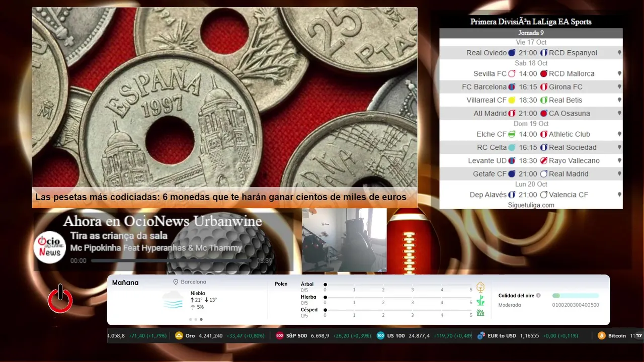Click the air quality Moderada bar
This screenshot has width=644, height=362.
(576, 296)
